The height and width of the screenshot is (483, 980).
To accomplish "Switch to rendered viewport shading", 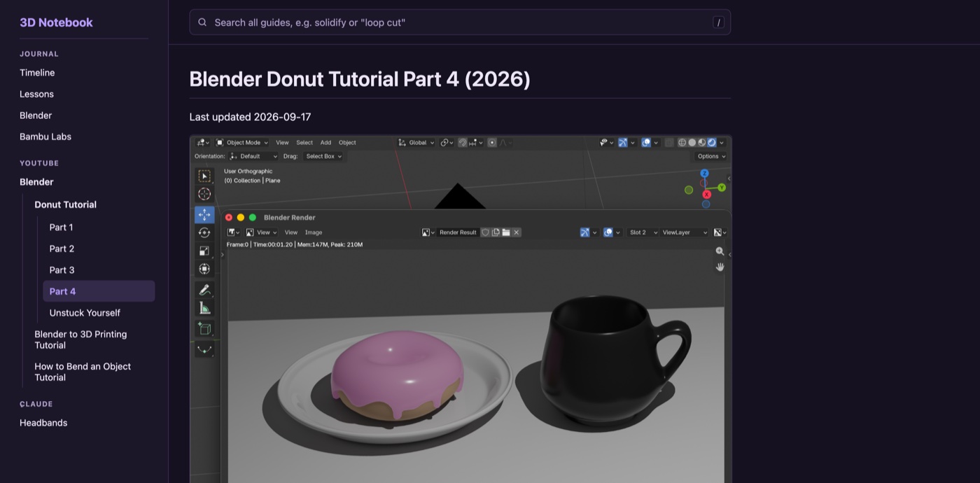I will click(x=712, y=143).
